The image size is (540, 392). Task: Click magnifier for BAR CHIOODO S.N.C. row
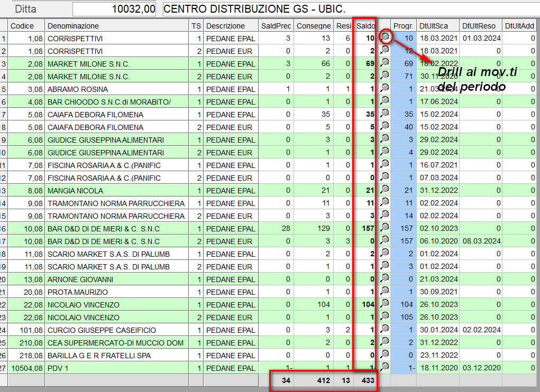(x=385, y=101)
